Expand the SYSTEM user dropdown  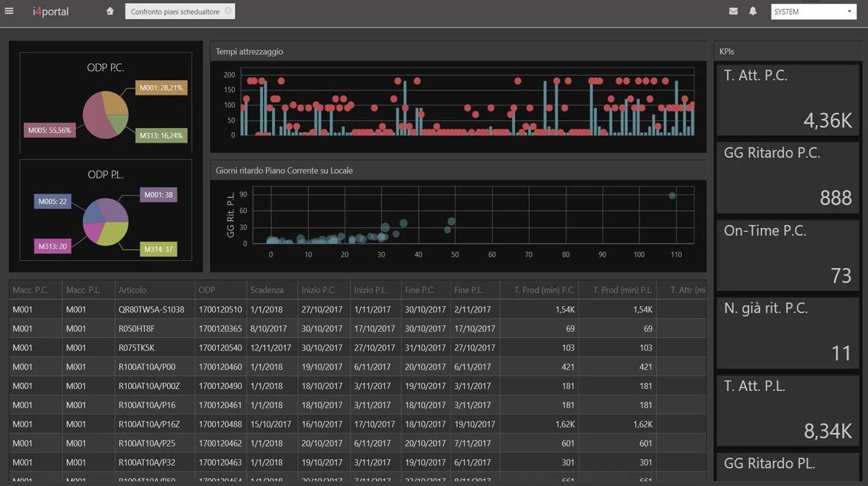tap(813, 12)
